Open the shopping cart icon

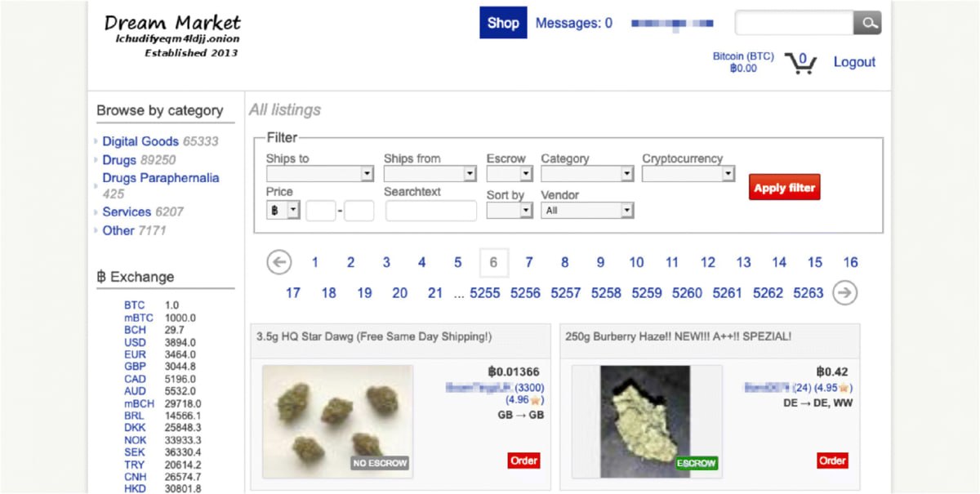click(x=800, y=63)
